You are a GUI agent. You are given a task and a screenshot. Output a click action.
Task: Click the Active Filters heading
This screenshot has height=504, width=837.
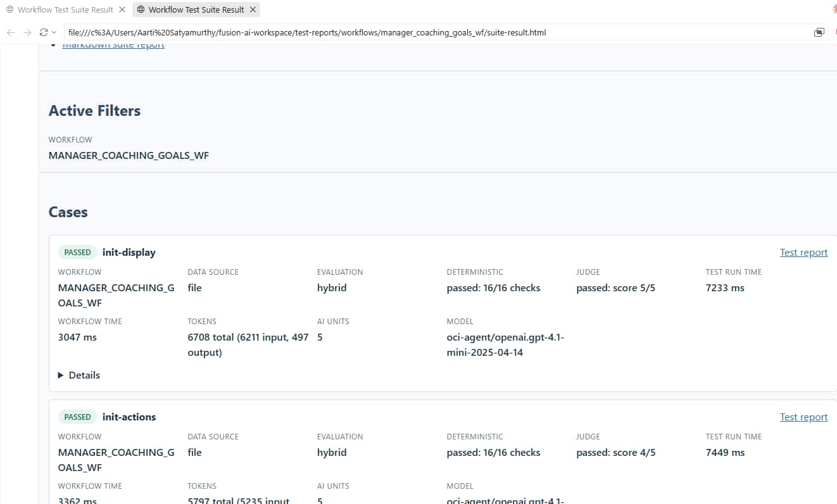[x=94, y=111]
